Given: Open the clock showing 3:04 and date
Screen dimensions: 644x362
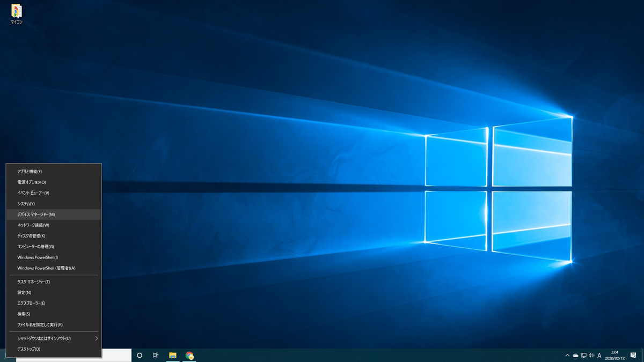Looking at the screenshot, I should [614, 355].
